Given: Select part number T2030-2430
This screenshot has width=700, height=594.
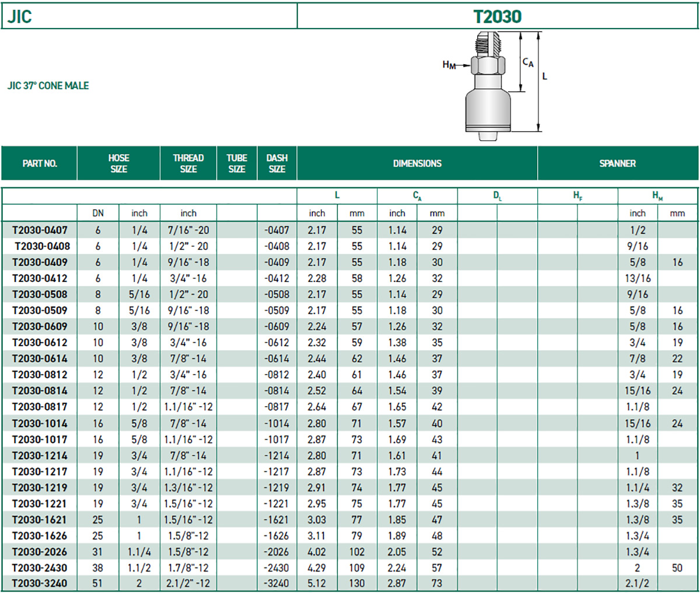Looking at the screenshot, I should click(x=40, y=568).
